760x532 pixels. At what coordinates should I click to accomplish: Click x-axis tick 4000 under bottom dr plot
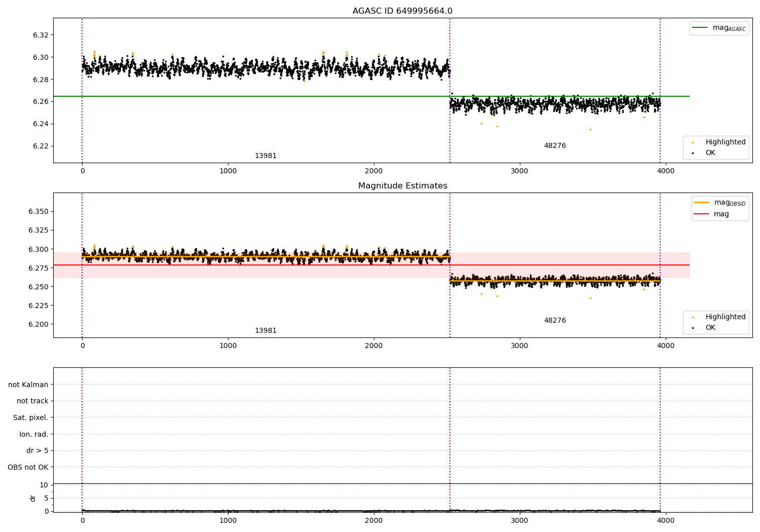coord(666,520)
